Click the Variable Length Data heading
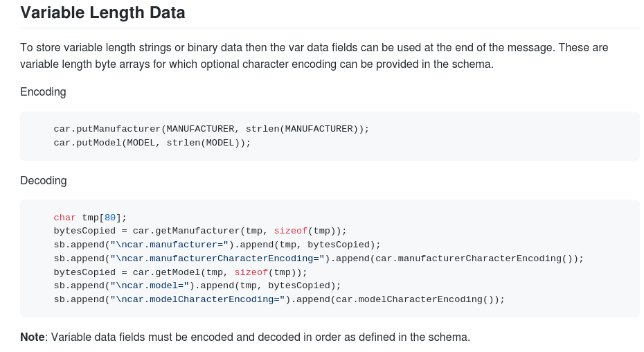The width and height of the screenshot is (644, 352). click(x=102, y=12)
